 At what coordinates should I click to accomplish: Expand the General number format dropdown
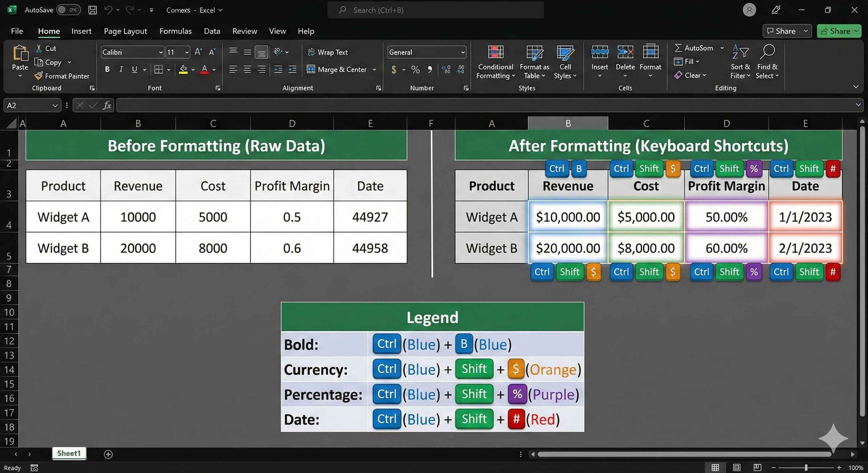click(x=463, y=52)
